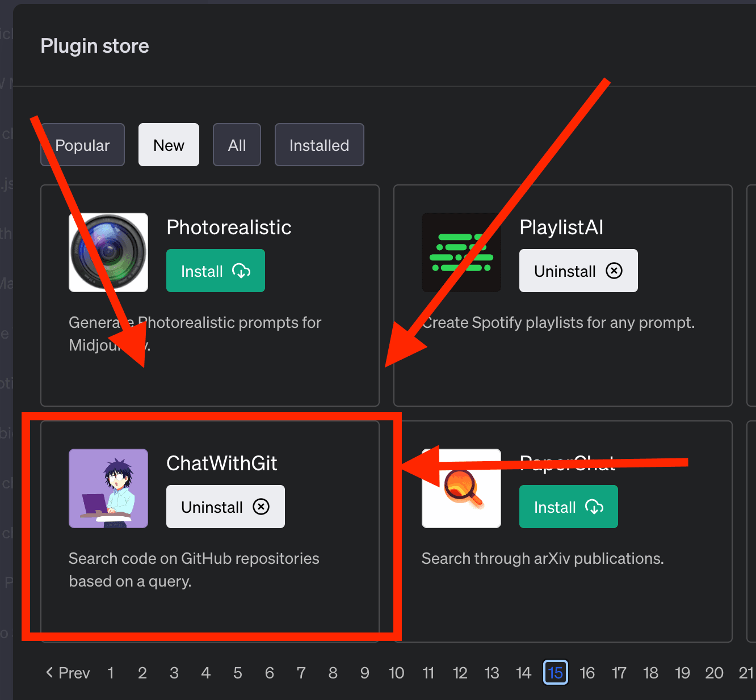
Task: Select the New filter tab
Action: tap(169, 145)
